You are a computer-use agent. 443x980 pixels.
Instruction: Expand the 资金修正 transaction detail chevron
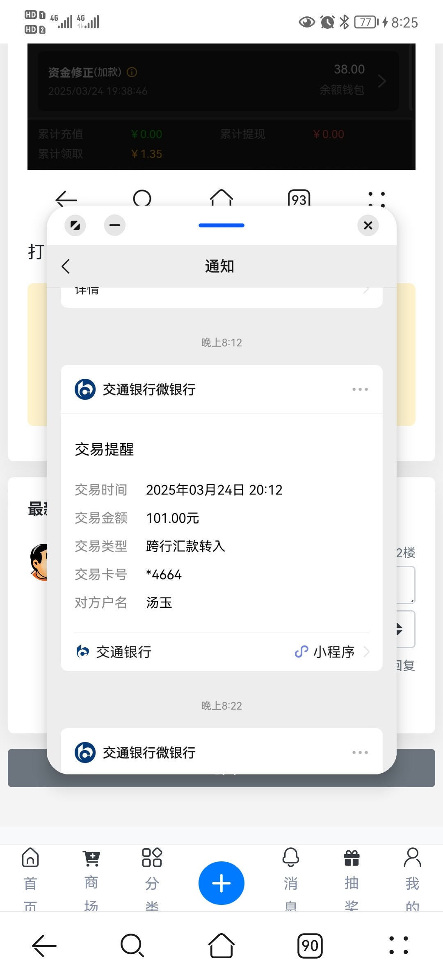point(382,81)
